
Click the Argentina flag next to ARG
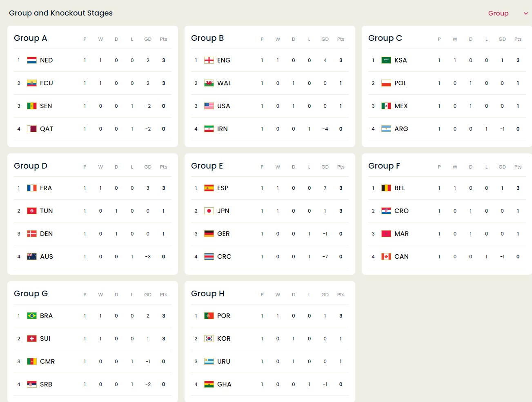[386, 129]
